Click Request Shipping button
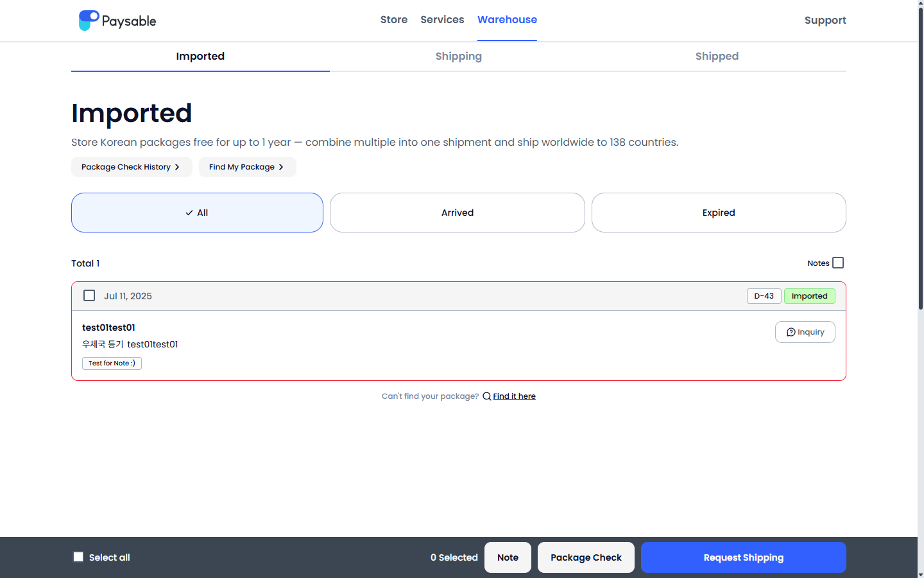This screenshot has width=924, height=578. pos(744,557)
